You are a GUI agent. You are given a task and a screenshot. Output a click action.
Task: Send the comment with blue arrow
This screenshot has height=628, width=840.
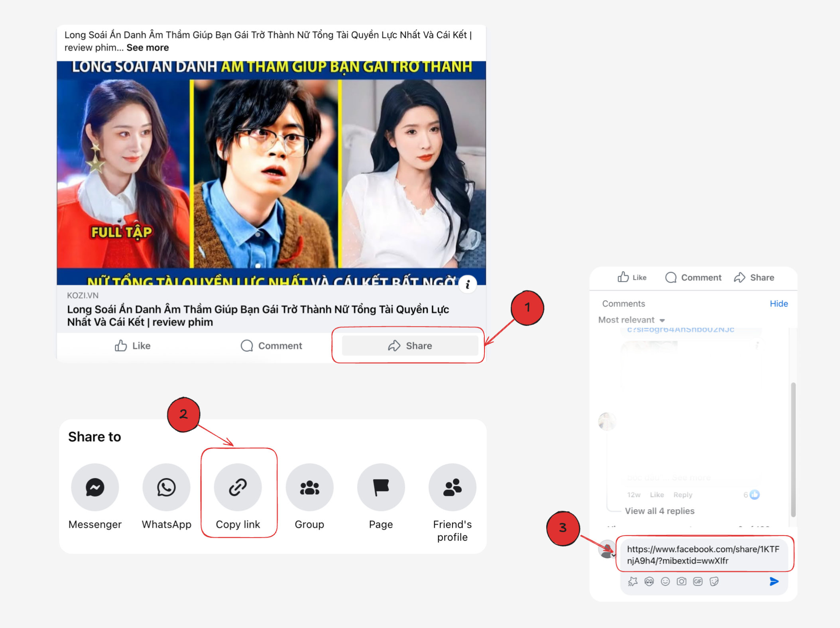(774, 581)
